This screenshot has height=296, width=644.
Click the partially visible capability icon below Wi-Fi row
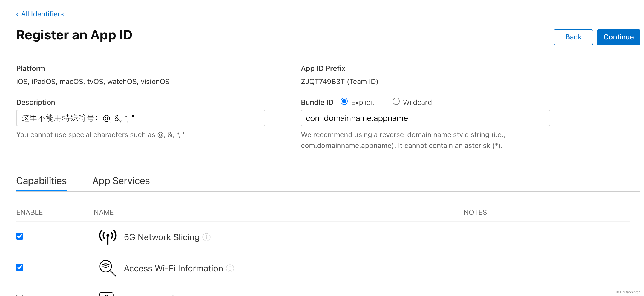107,294
